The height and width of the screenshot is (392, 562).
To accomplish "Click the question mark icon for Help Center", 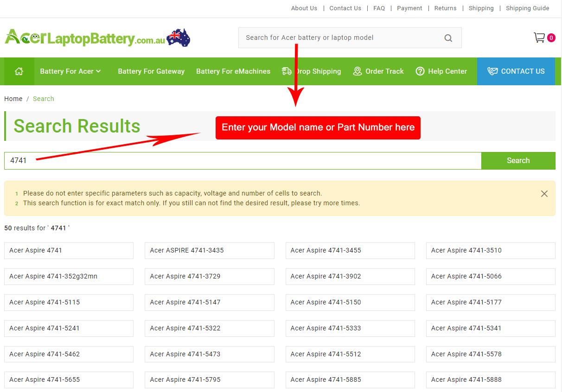I will coord(420,71).
